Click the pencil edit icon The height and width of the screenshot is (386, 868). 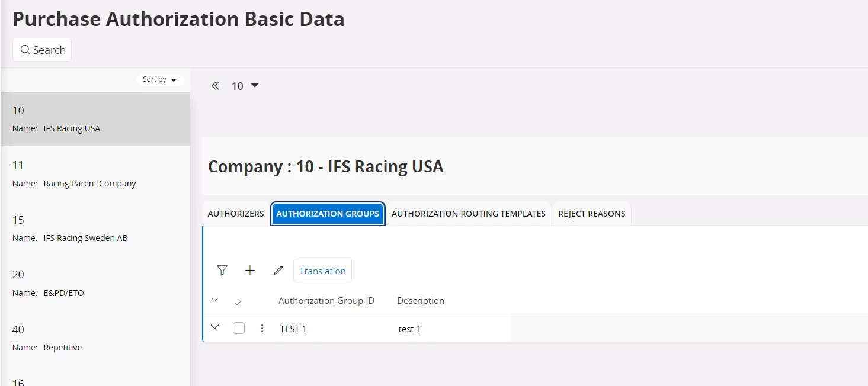(278, 271)
